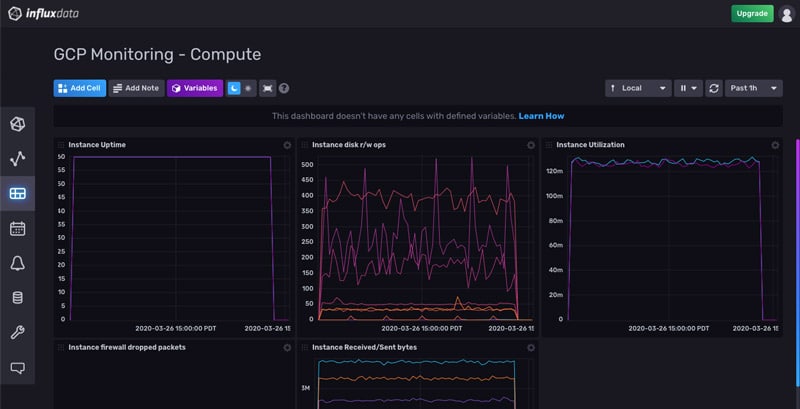Screen dimensions: 800x409
Task: Follow the Learn How link
Action: (x=541, y=116)
